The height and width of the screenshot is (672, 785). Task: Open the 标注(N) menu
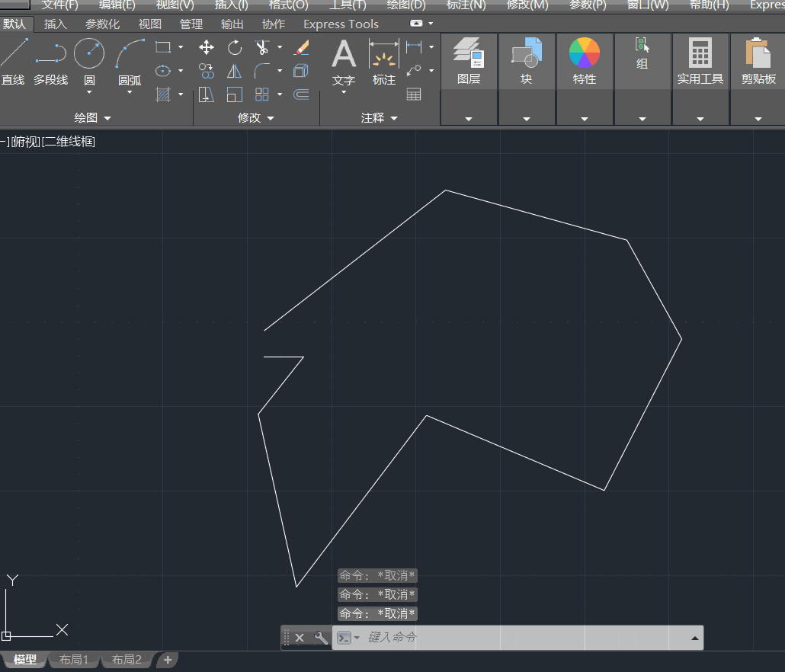(x=466, y=5)
